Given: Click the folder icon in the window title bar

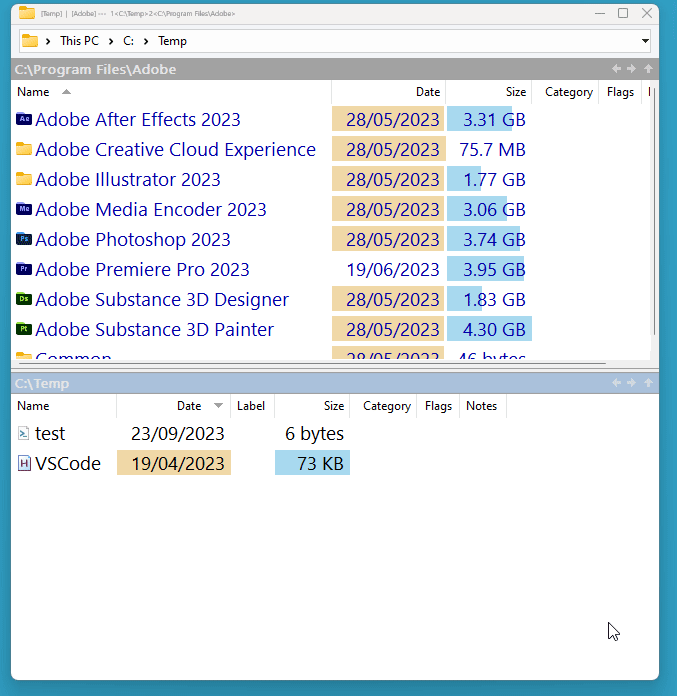Looking at the screenshot, I should pos(27,13).
